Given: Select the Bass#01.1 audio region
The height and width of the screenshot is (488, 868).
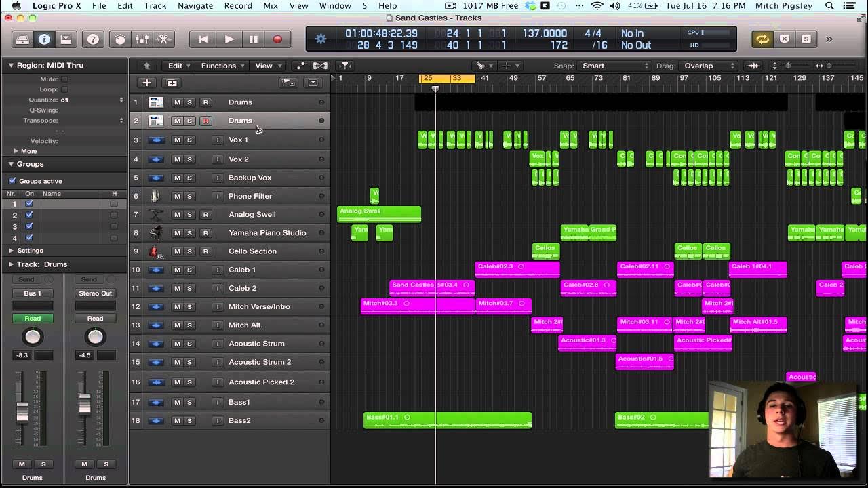Looking at the screenshot, I should (x=448, y=421).
